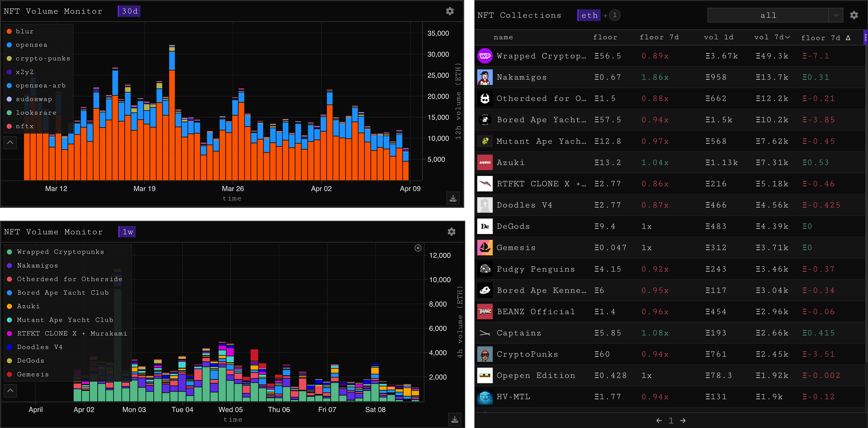Toggle Nakamigos series in 1w legend
The width and height of the screenshot is (868, 428).
pos(37,266)
